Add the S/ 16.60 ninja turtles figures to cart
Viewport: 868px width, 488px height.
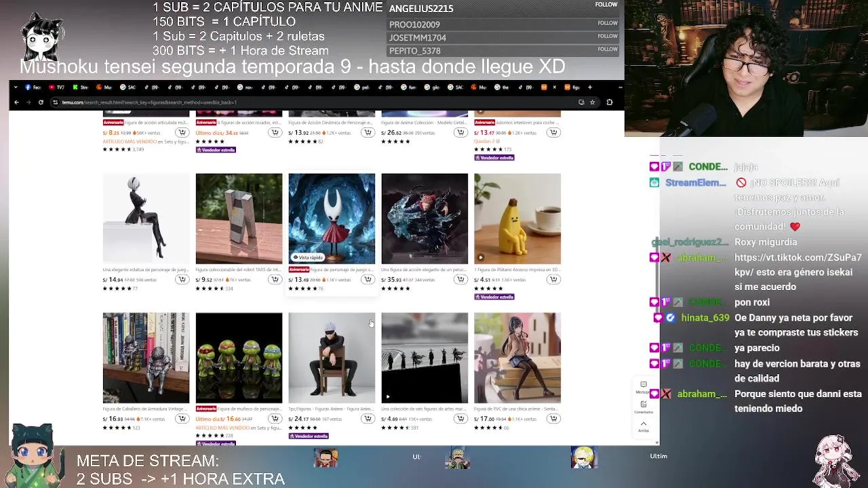[x=275, y=419]
